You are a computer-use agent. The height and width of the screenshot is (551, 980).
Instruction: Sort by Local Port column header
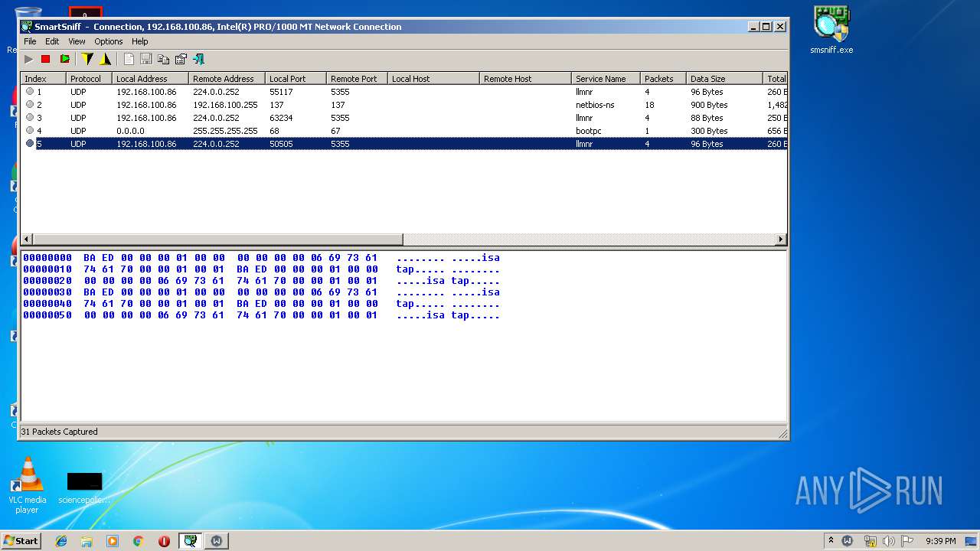[x=296, y=79]
